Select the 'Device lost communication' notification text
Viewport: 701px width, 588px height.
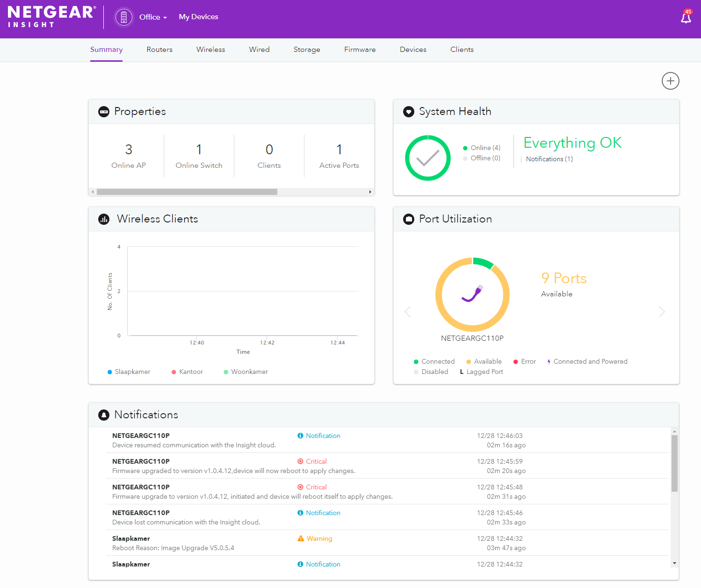tap(186, 523)
